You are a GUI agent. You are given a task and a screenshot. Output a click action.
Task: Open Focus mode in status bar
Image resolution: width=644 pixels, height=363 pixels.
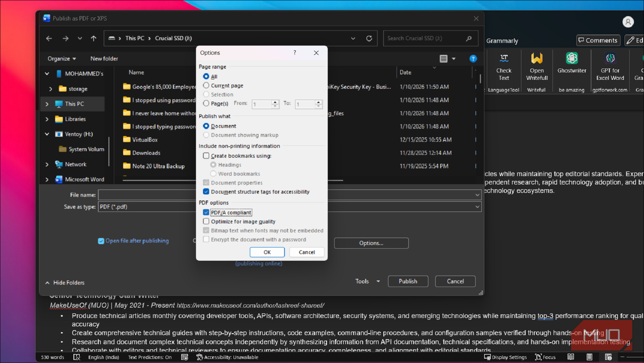pyautogui.click(x=545, y=357)
